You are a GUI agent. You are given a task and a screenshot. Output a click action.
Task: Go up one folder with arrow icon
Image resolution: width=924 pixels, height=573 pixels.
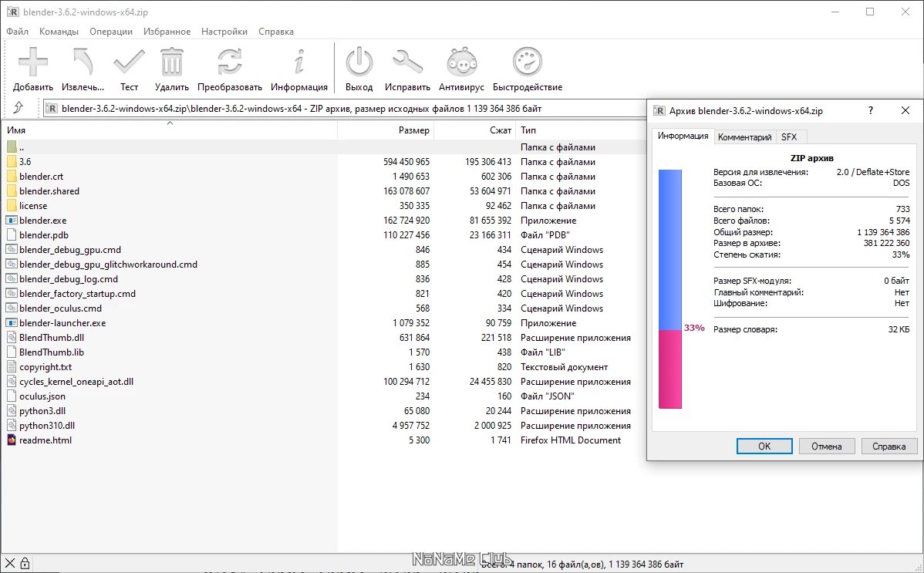point(19,109)
